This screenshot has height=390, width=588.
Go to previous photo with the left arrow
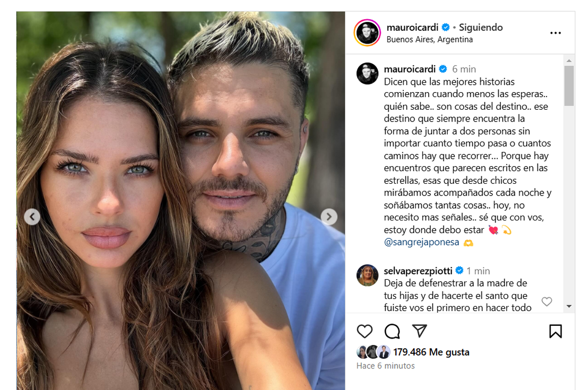tap(32, 217)
